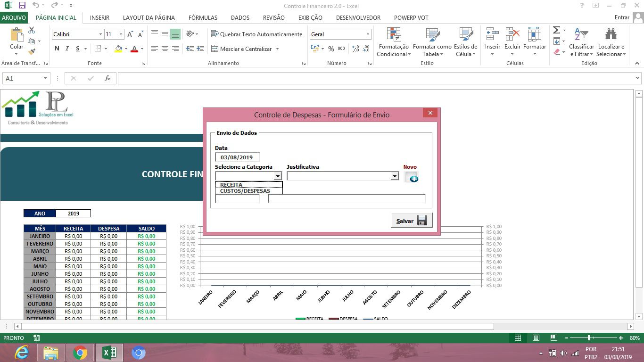Click the Data field showing 03/08/2019

coord(237,157)
